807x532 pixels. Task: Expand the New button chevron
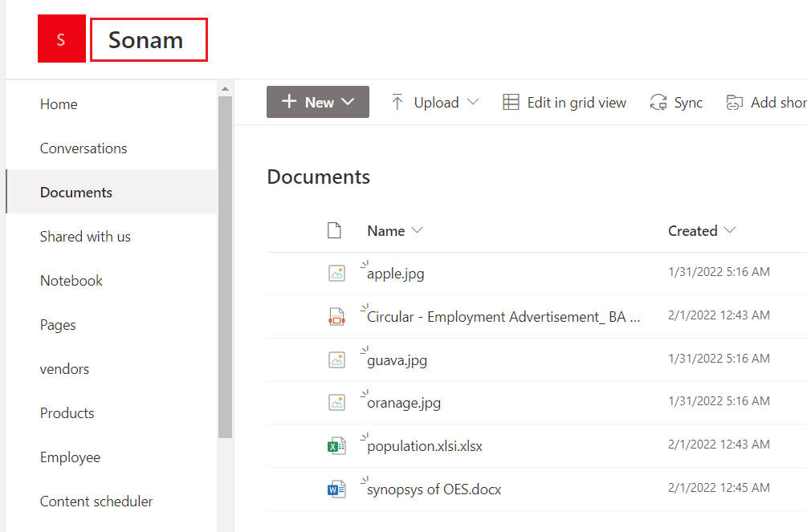coord(348,102)
